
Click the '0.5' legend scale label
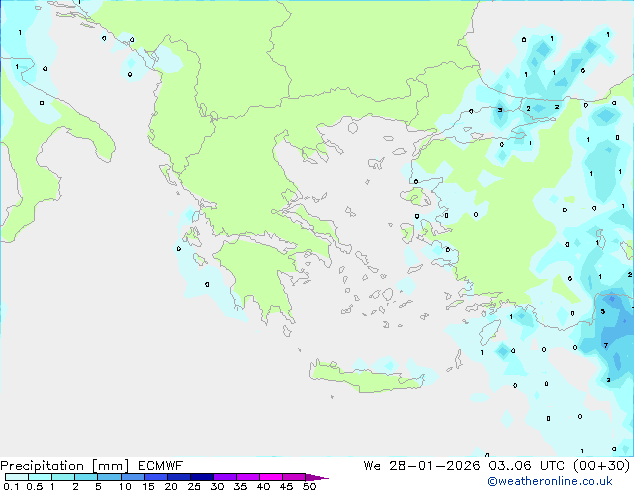35,486
